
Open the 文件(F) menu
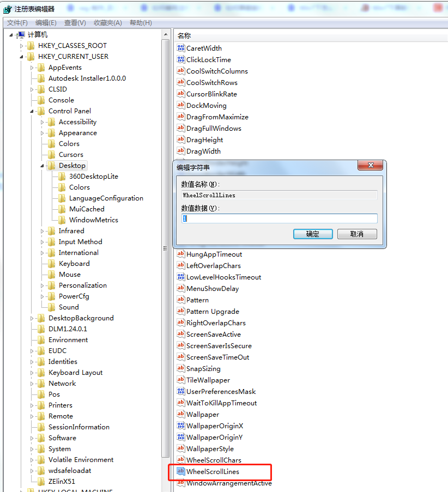tap(17, 22)
